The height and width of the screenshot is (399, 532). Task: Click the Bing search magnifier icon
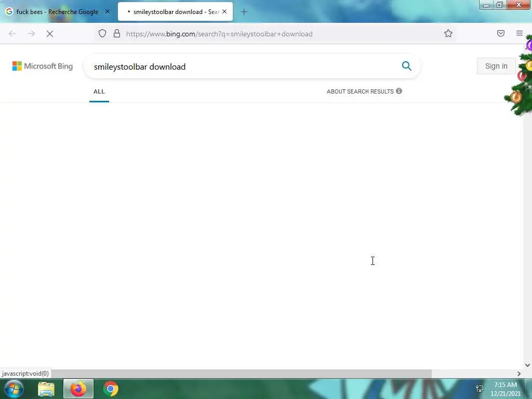pyautogui.click(x=406, y=66)
